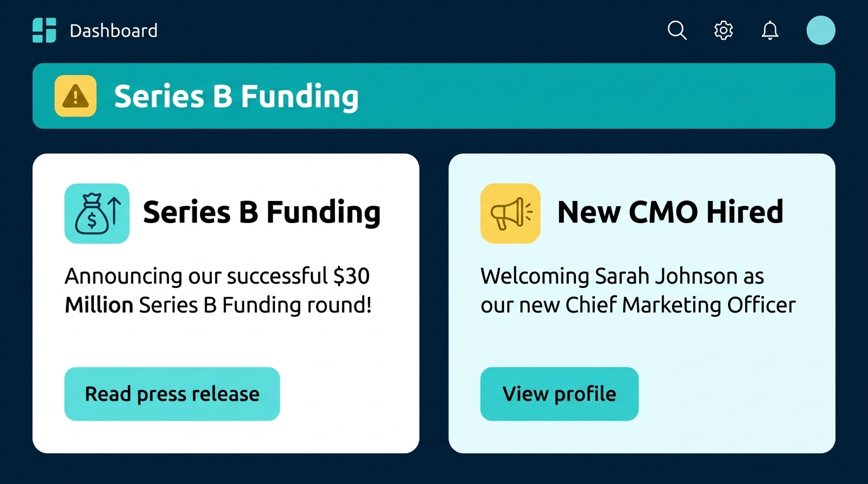Click the yellow warning icon in banner

point(76,96)
